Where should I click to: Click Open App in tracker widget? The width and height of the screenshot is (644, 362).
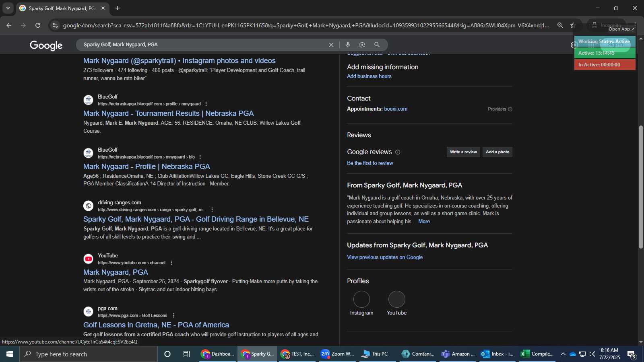click(x=621, y=29)
